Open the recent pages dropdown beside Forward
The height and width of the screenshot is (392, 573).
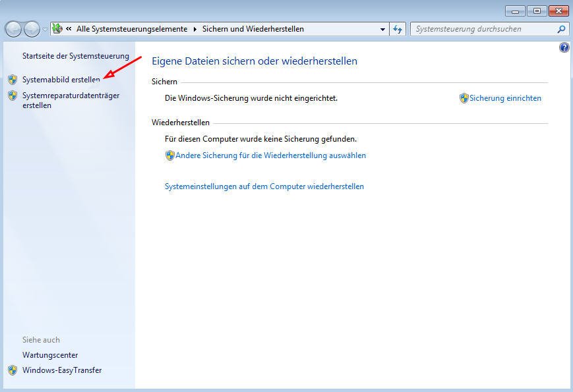(x=45, y=30)
